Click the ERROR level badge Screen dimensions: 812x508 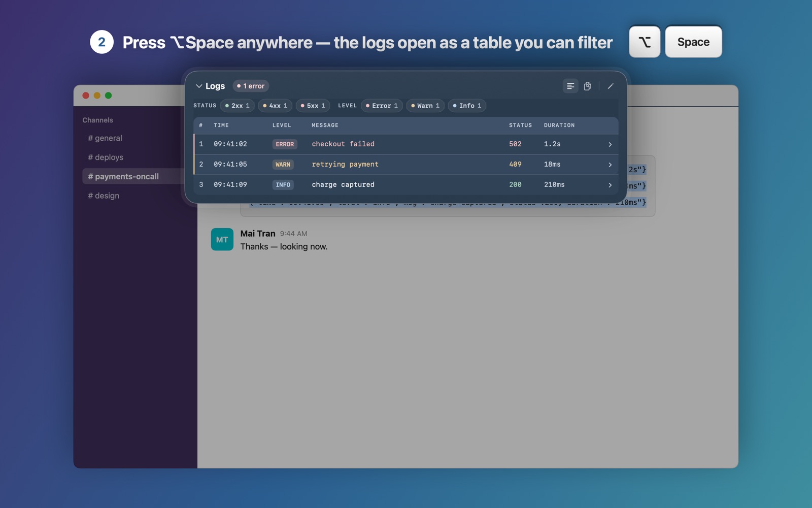pyautogui.click(x=285, y=144)
